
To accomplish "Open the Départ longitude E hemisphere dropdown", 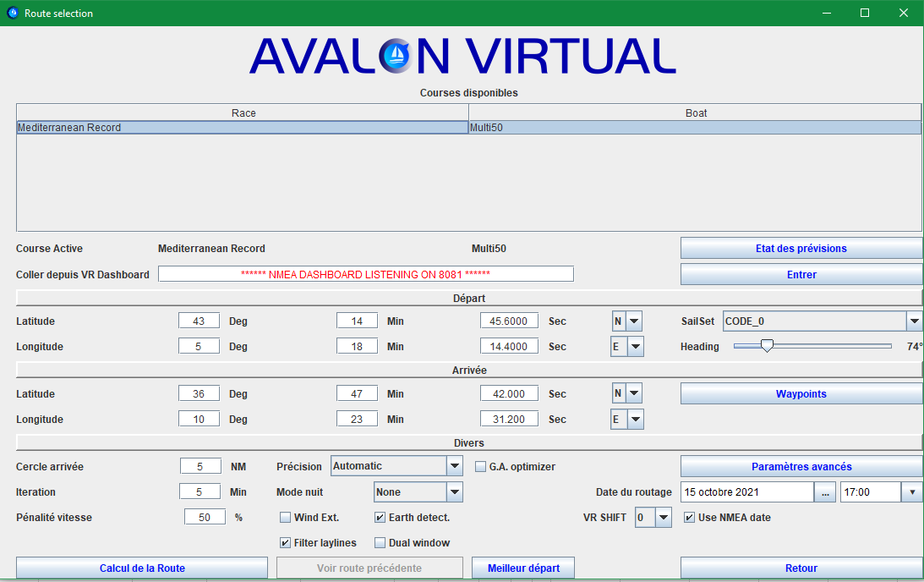I will (x=635, y=347).
